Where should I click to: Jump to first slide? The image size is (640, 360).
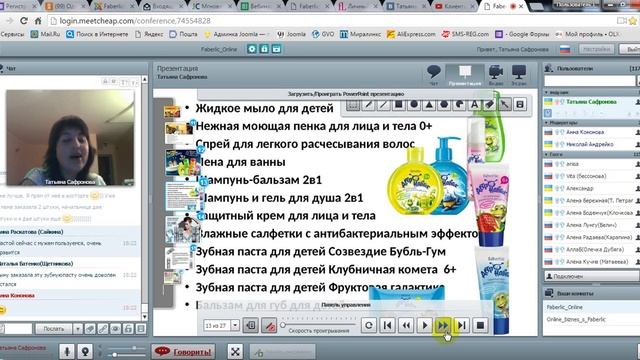click(x=387, y=325)
